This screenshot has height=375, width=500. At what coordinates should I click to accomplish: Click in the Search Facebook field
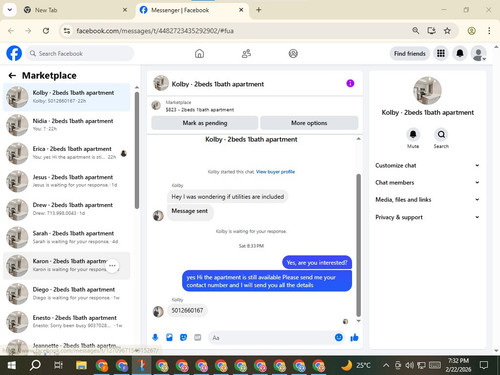pyautogui.click(x=80, y=53)
